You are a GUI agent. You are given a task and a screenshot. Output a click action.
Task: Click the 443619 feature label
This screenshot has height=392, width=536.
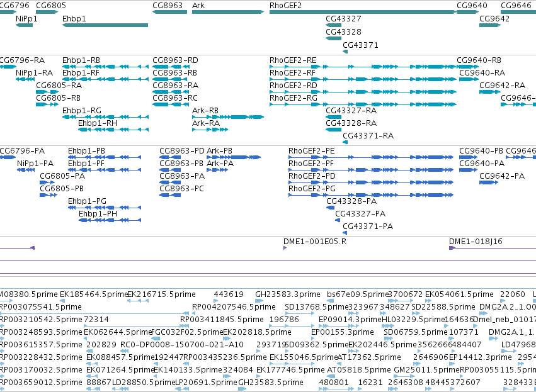point(229,294)
